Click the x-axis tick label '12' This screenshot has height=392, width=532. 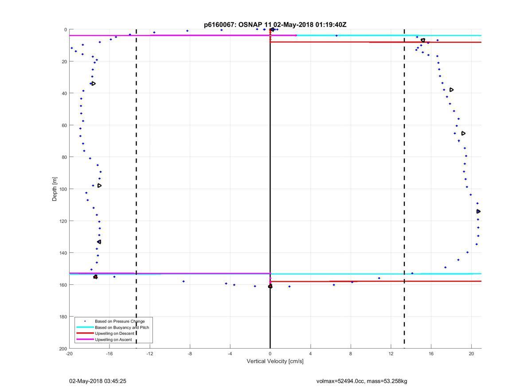(391, 353)
